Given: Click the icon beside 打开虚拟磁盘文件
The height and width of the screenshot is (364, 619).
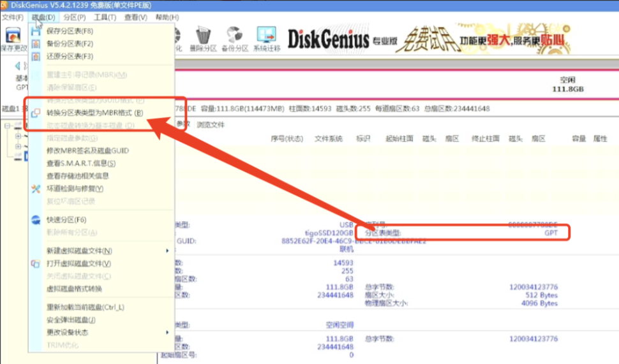Looking at the screenshot, I should [x=36, y=263].
